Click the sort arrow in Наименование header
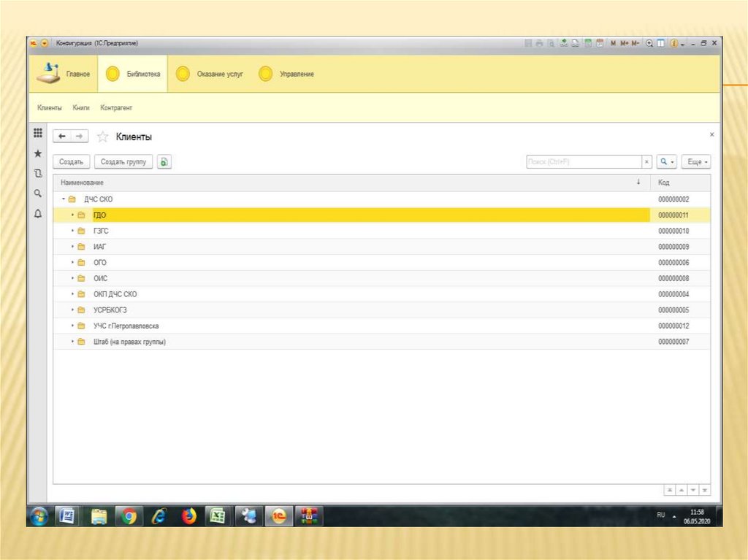748x560 pixels. [638, 182]
